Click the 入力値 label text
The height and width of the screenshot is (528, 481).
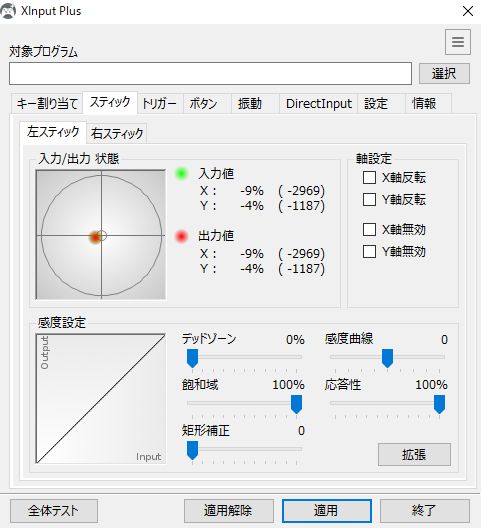(x=216, y=174)
